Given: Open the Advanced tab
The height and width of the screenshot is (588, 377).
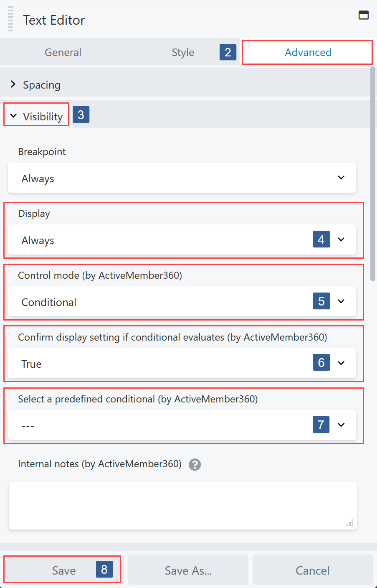Looking at the screenshot, I should click(308, 52).
